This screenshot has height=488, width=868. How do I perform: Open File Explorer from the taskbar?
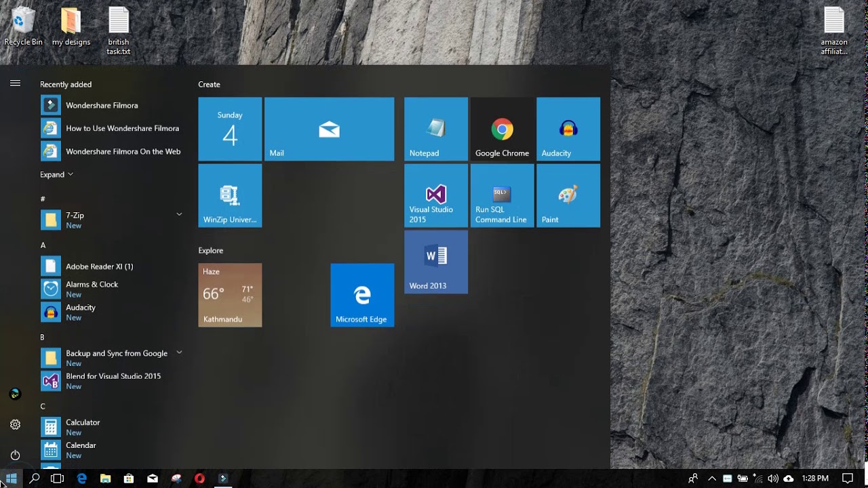(x=105, y=479)
